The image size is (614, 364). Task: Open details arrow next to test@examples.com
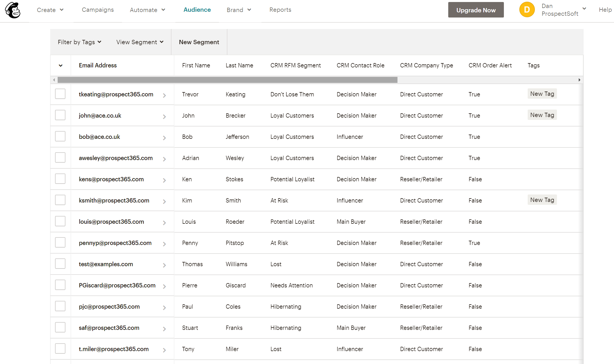tap(164, 264)
